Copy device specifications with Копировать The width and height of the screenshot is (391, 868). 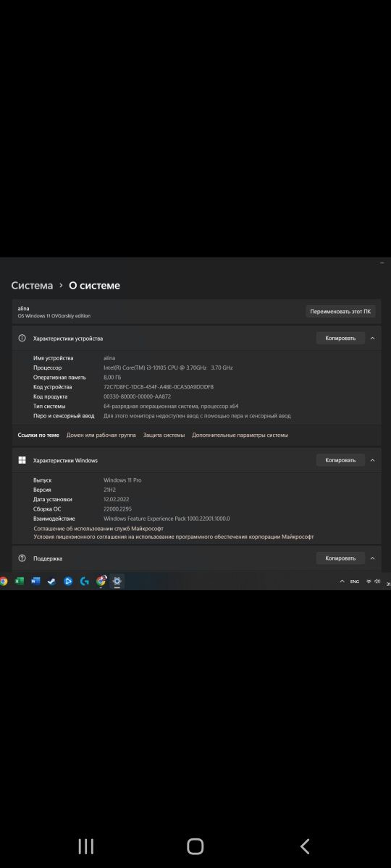click(x=340, y=338)
